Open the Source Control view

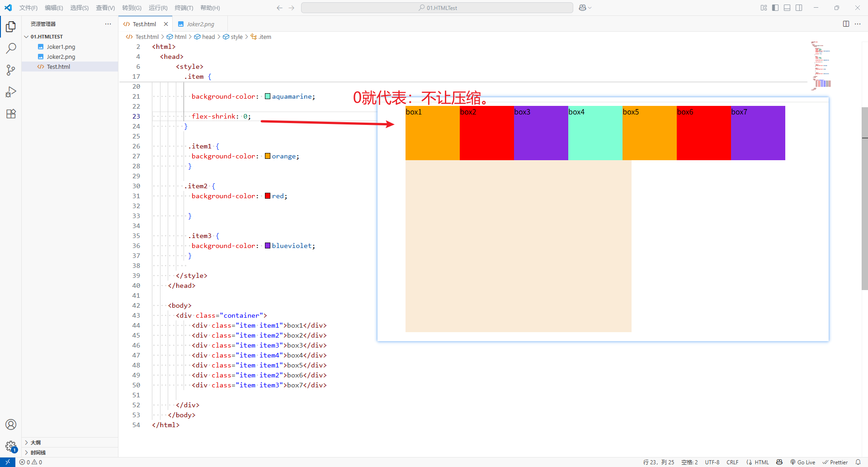coord(11,70)
